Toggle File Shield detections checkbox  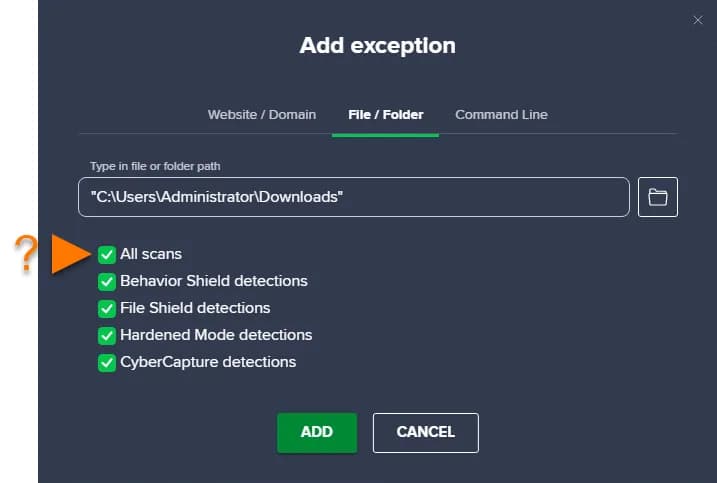tap(107, 308)
